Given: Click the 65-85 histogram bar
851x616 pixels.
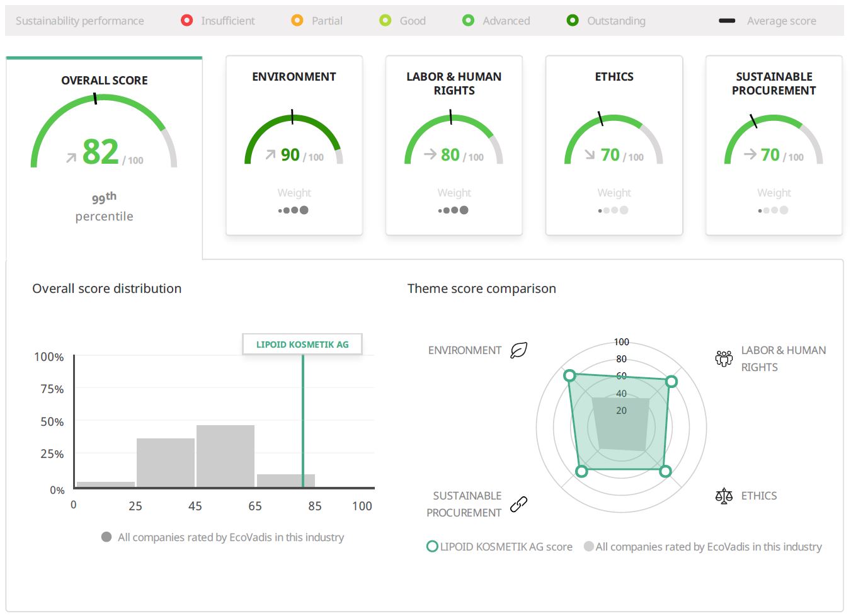Looking at the screenshot, I should tap(286, 481).
